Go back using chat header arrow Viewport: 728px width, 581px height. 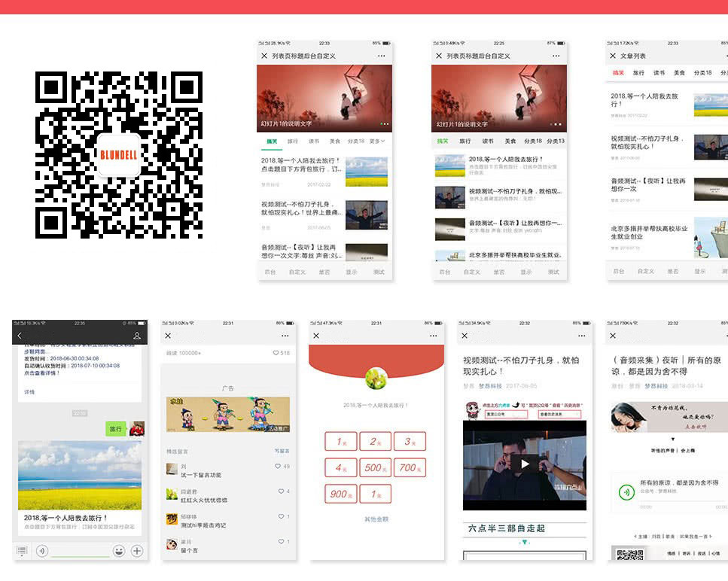20,336
